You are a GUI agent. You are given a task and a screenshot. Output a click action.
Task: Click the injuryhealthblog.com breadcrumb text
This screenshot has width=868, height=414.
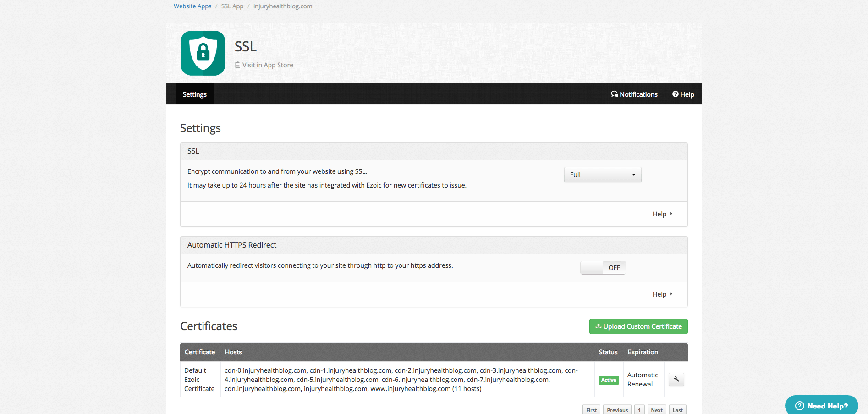coord(283,6)
